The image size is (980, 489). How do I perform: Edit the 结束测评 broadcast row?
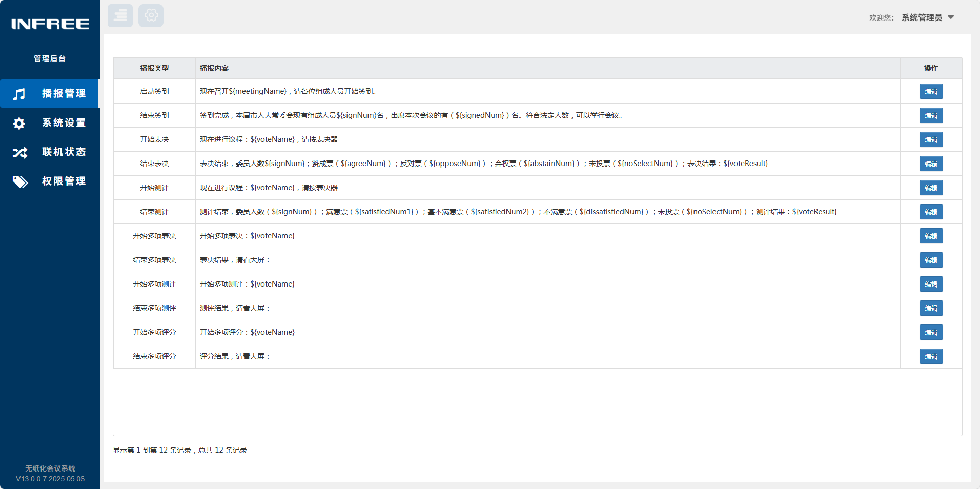click(931, 212)
